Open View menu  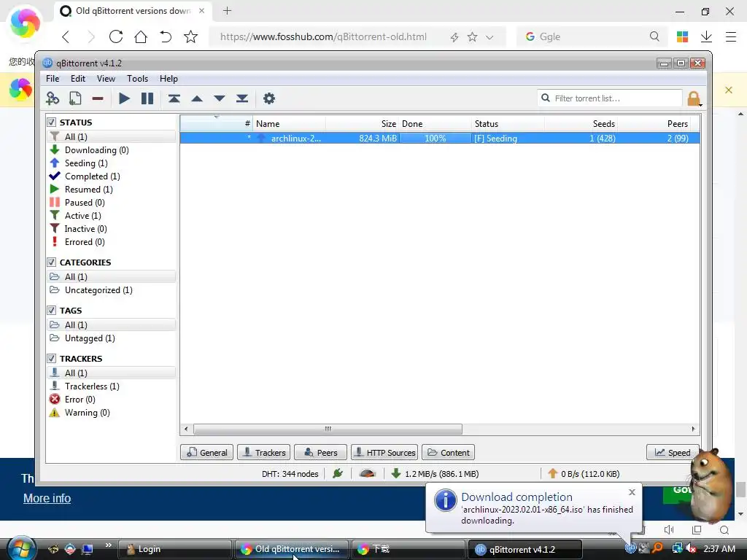106,79
